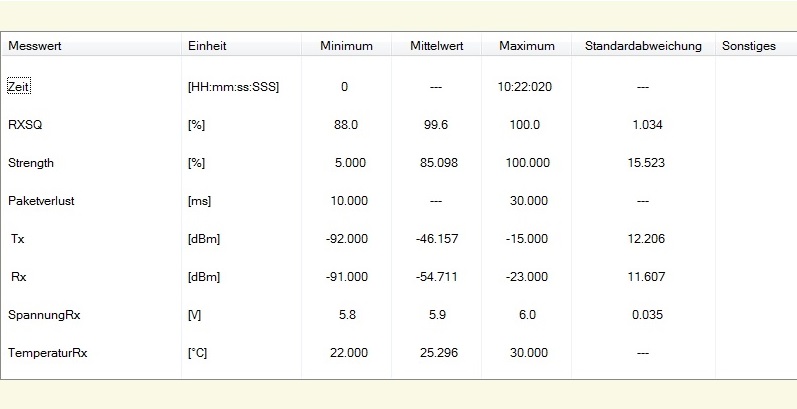This screenshot has height=409, width=797.
Task: Click the Messwert column header
Action: click(35, 46)
